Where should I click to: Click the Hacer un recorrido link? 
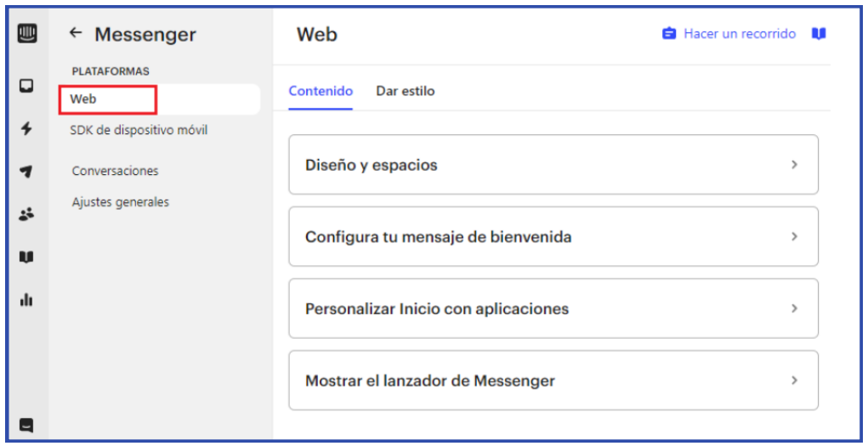[x=739, y=34]
